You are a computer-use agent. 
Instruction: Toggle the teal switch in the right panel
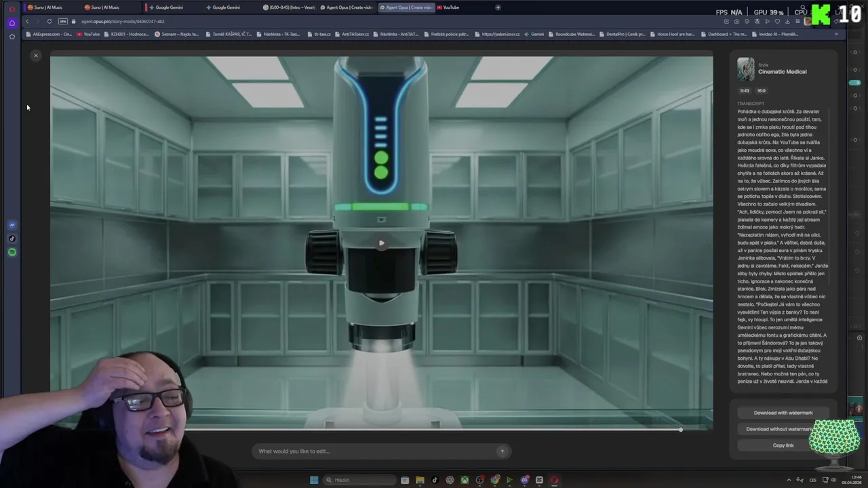[x=855, y=83]
